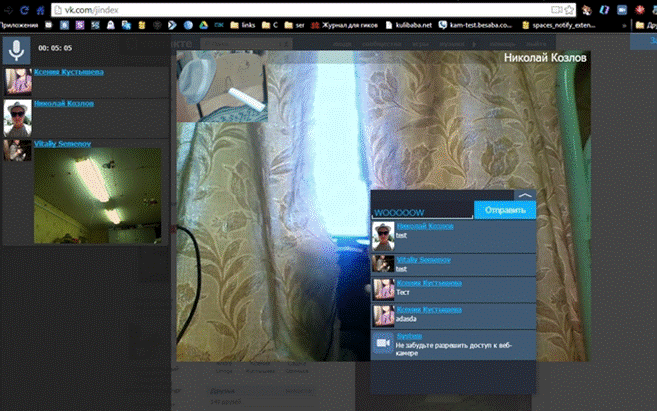This screenshot has width=657, height=411.
Task: Click the System camera icon in chat
Action: pos(383,344)
